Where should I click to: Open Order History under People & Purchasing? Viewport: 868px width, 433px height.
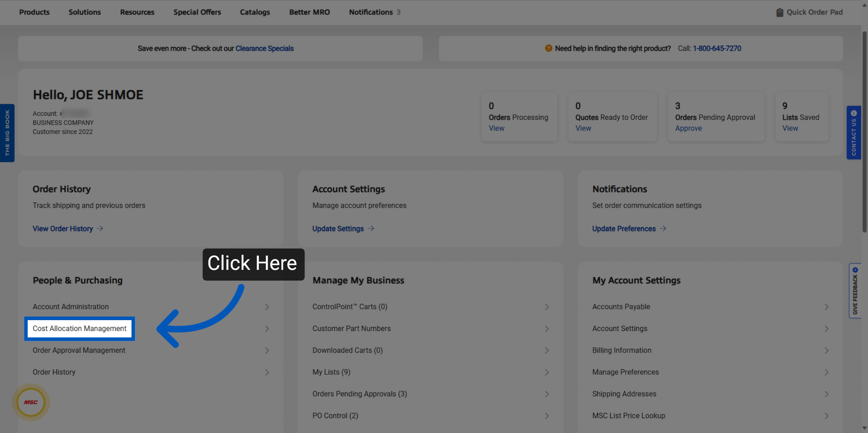[x=54, y=372]
